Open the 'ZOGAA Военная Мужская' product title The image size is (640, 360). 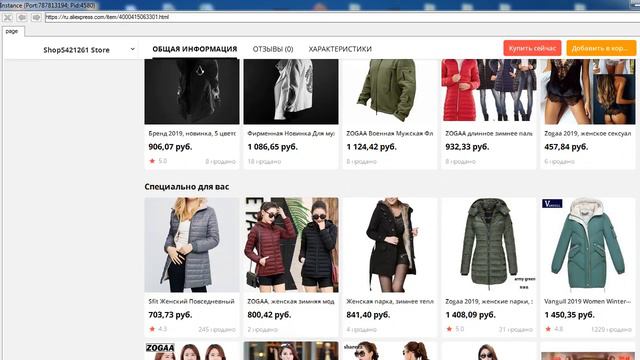[390, 133]
